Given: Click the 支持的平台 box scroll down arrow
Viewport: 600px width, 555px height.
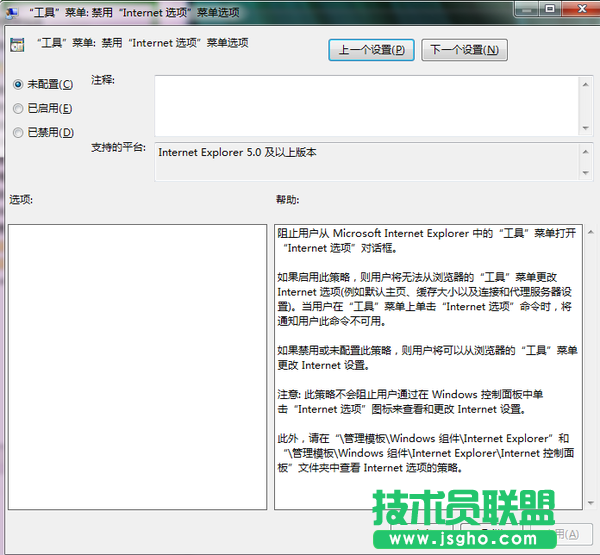Looking at the screenshot, I should point(585,173).
